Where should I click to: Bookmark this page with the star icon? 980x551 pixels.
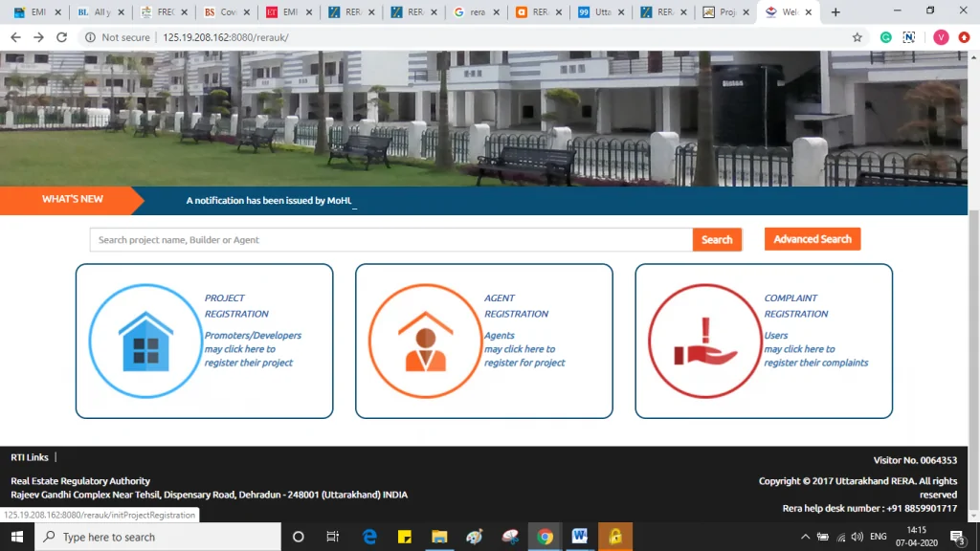[857, 37]
